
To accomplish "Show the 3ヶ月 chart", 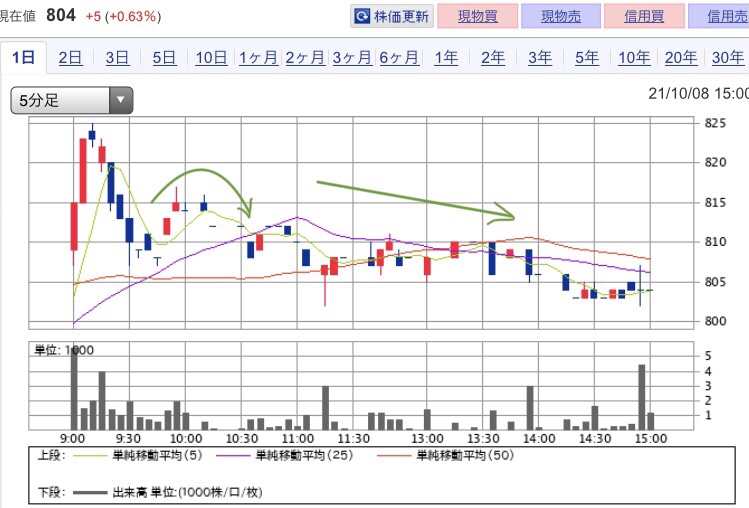I will (x=352, y=58).
